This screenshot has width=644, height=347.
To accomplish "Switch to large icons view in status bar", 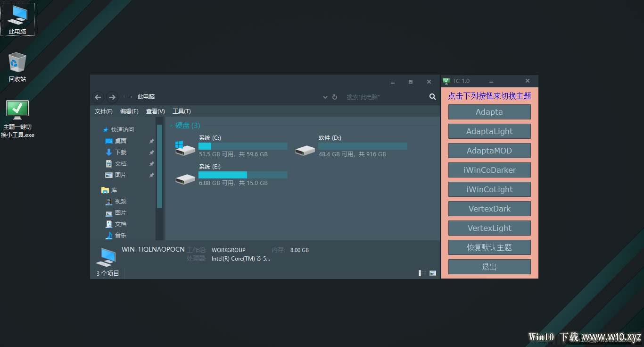I will point(433,273).
